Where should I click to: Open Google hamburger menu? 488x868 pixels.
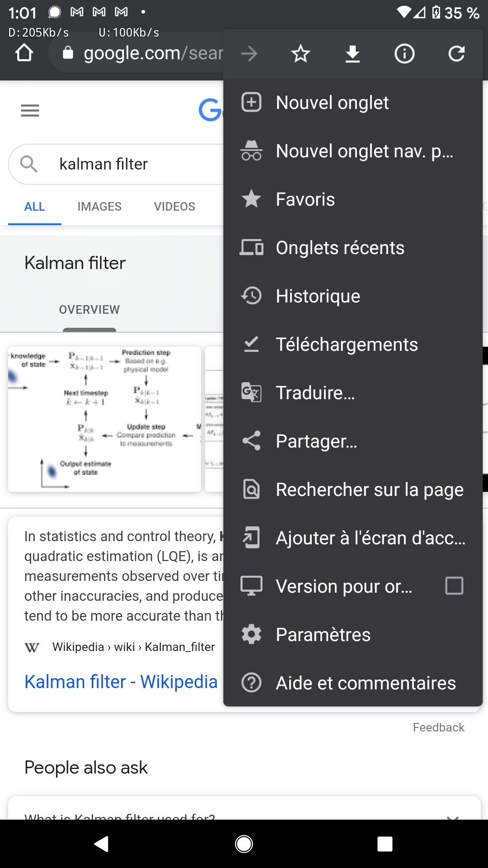(x=30, y=110)
